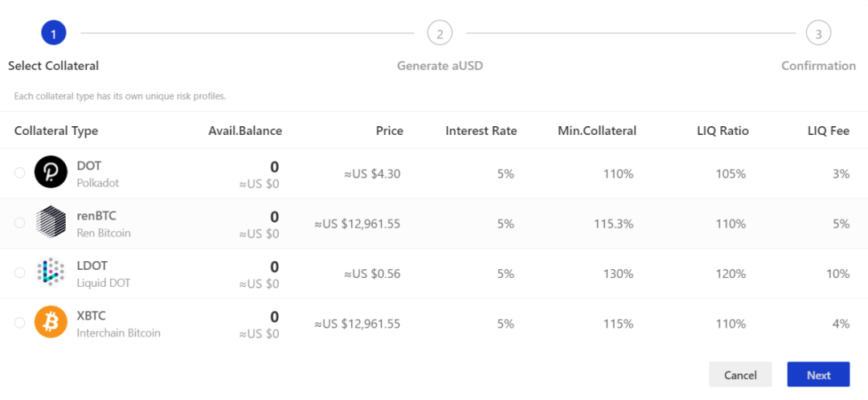868x400 pixels.
Task: Click the Next button
Action: pyautogui.click(x=818, y=374)
